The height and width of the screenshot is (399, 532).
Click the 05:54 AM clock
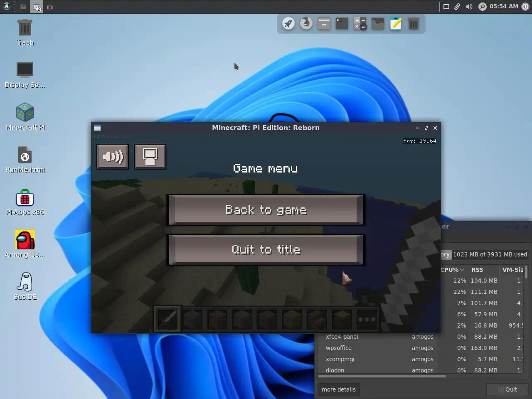[x=504, y=6]
